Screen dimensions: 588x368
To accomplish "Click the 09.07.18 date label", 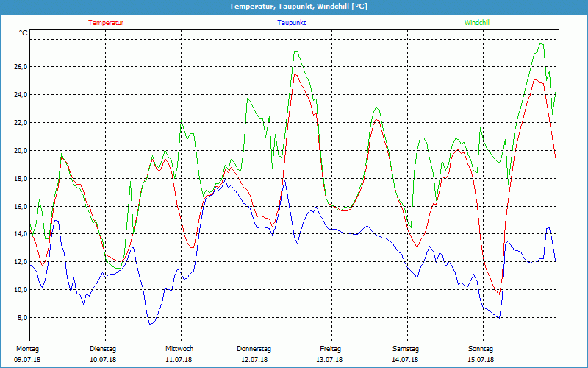I will [x=27, y=360].
